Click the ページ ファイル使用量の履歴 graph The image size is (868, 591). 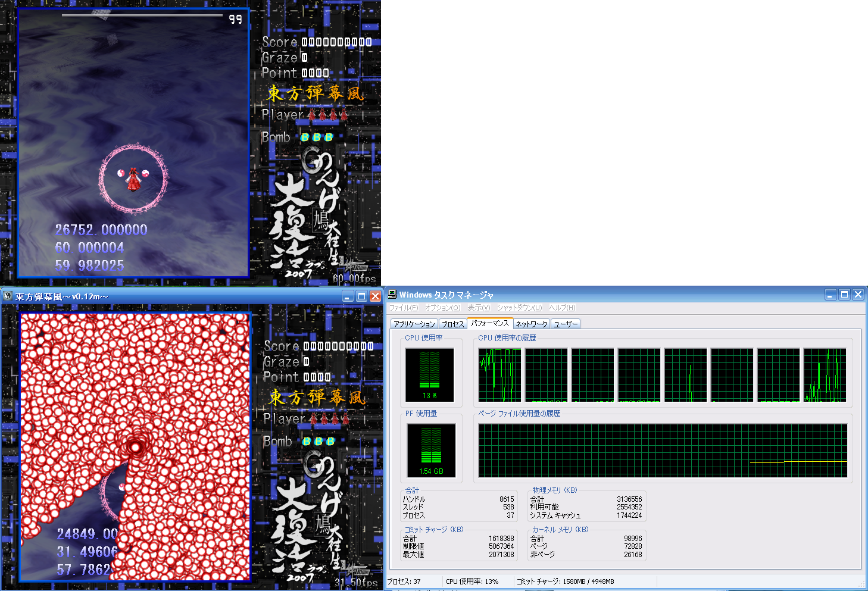pyautogui.click(x=663, y=451)
